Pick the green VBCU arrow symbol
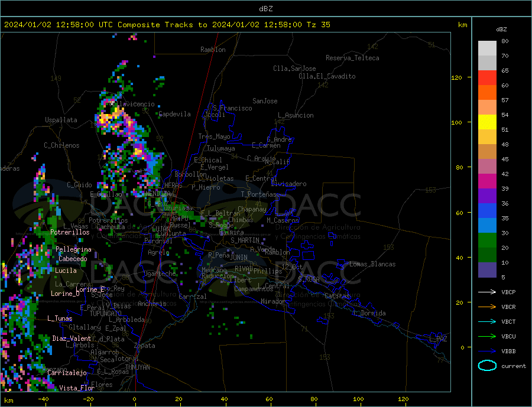532x407 pixels. pyautogui.click(x=487, y=337)
